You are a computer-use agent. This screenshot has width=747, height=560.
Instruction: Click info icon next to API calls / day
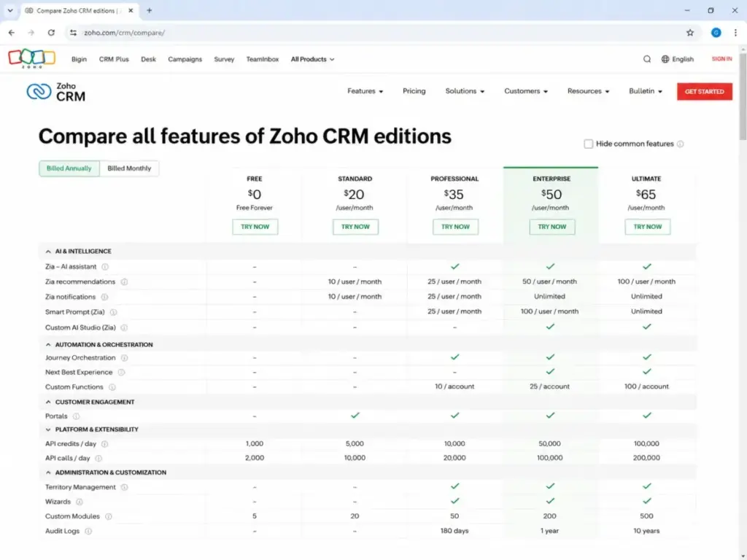(x=98, y=459)
